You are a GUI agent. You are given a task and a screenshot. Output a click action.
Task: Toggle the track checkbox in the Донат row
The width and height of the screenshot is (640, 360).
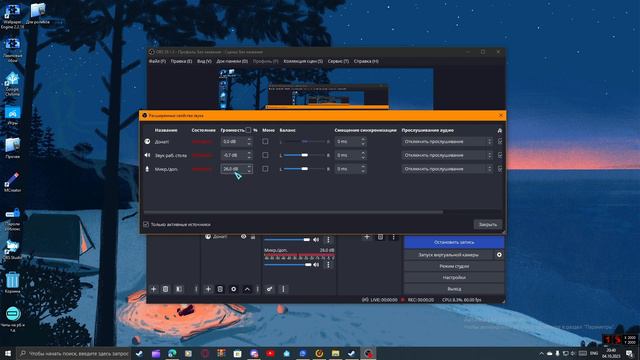(500, 142)
